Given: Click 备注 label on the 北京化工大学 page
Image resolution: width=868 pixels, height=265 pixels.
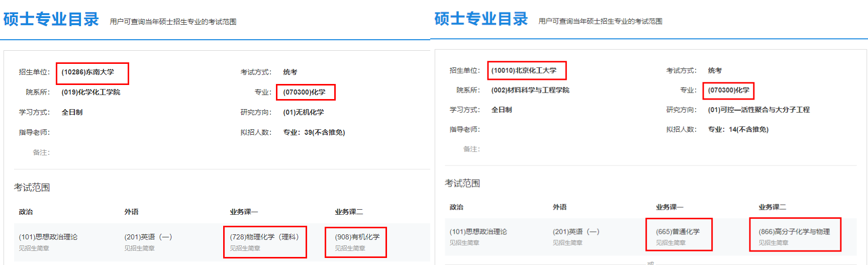Looking at the screenshot, I should pos(471,149).
